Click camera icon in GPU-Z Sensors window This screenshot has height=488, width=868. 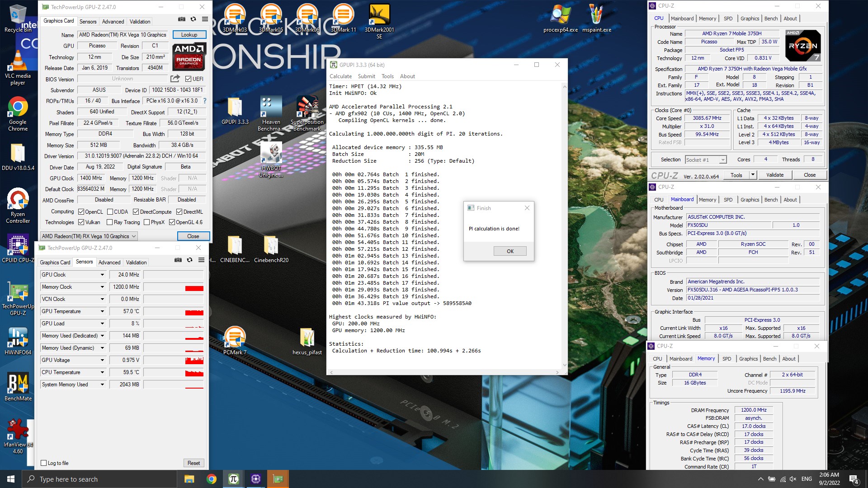pyautogui.click(x=178, y=260)
